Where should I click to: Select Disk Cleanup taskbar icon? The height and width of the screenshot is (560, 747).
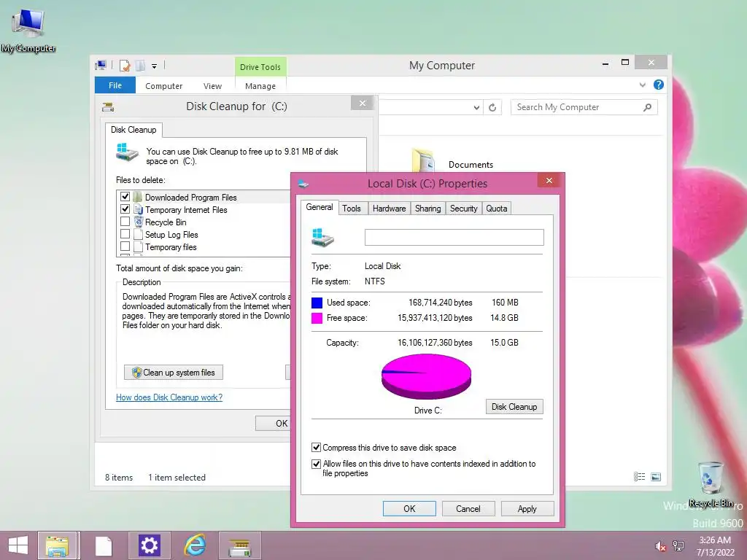coord(239,545)
